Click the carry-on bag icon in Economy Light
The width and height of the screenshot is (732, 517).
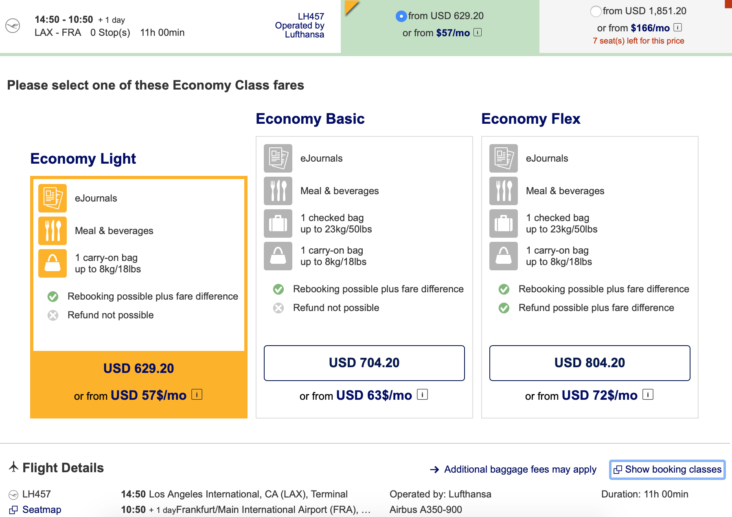[52, 263]
